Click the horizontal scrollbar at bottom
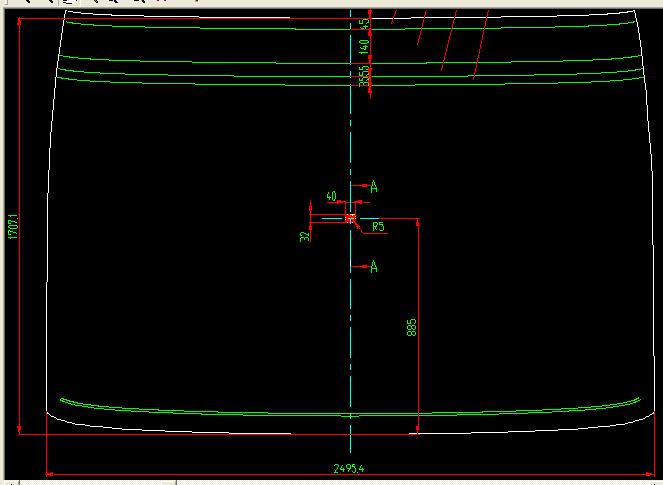663x485 pixels. 330,482
